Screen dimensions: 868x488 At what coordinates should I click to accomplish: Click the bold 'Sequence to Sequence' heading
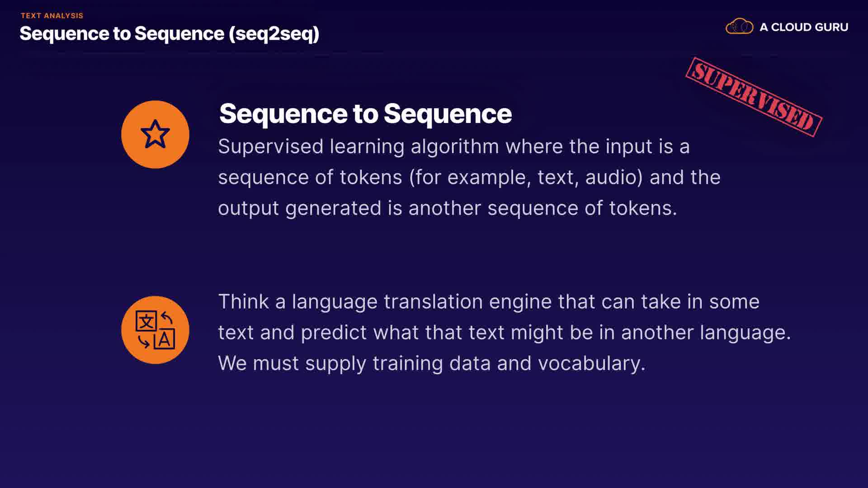point(365,113)
